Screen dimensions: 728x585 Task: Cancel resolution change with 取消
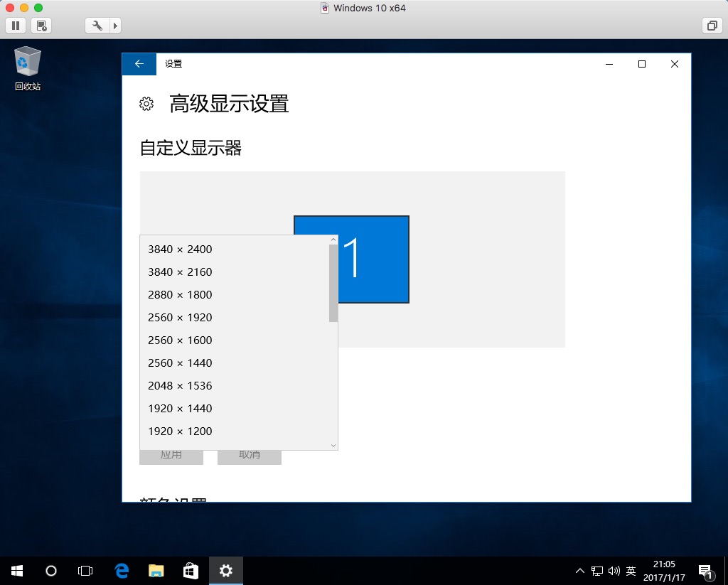(250, 454)
